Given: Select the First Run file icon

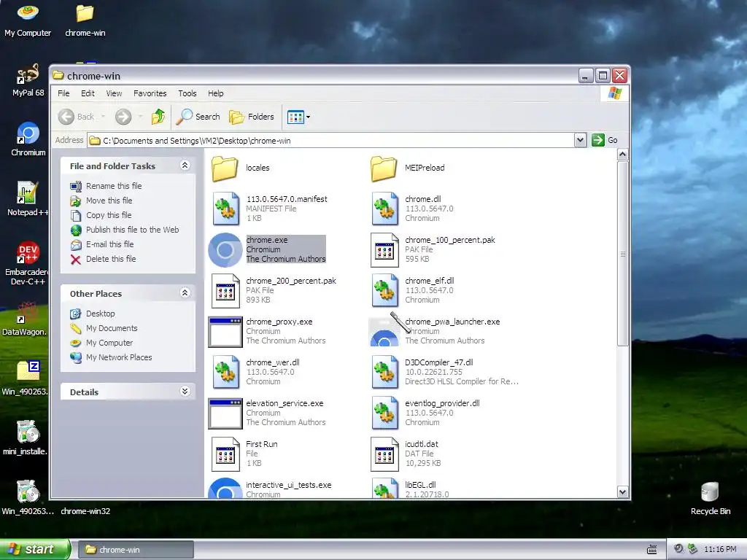Looking at the screenshot, I should pyautogui.click(x=225, y=454).
